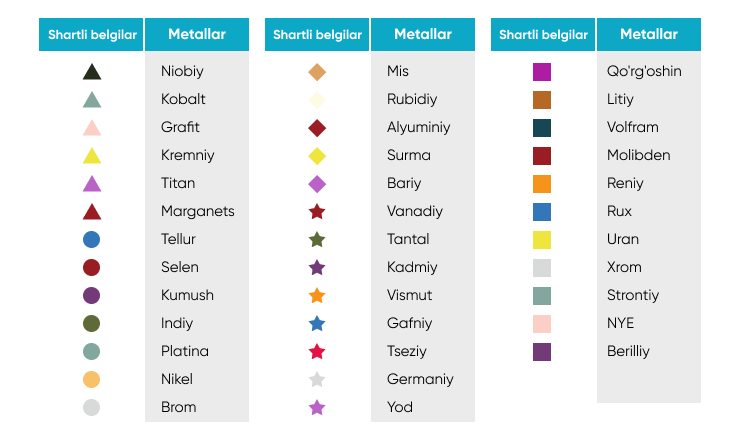Select the yellow triangle symbol for Kremniy
The height and width of the screenshot is (440, 742).
tap(92, 156)
